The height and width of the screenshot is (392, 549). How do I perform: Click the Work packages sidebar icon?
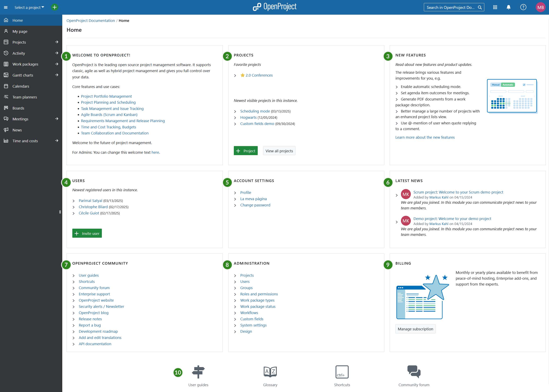coord(6,64)
